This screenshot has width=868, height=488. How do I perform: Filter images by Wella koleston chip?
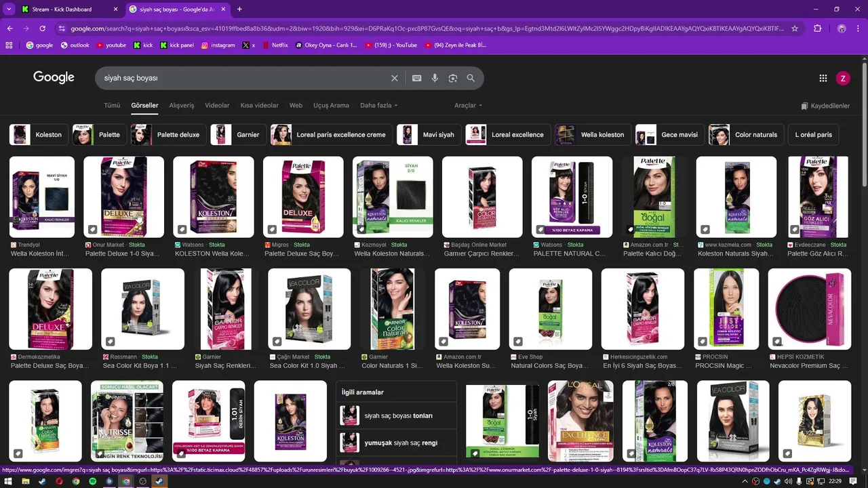pos(593,135)
